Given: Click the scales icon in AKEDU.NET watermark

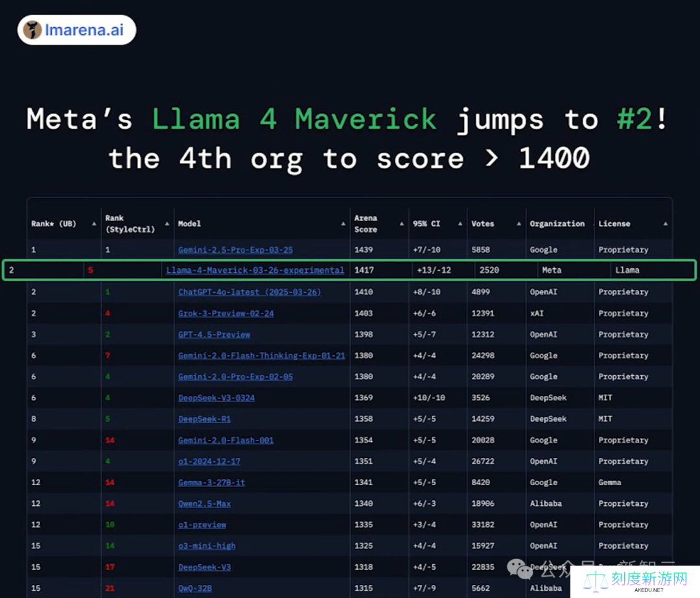Looking at the screenshot, I should coord(596,582).
